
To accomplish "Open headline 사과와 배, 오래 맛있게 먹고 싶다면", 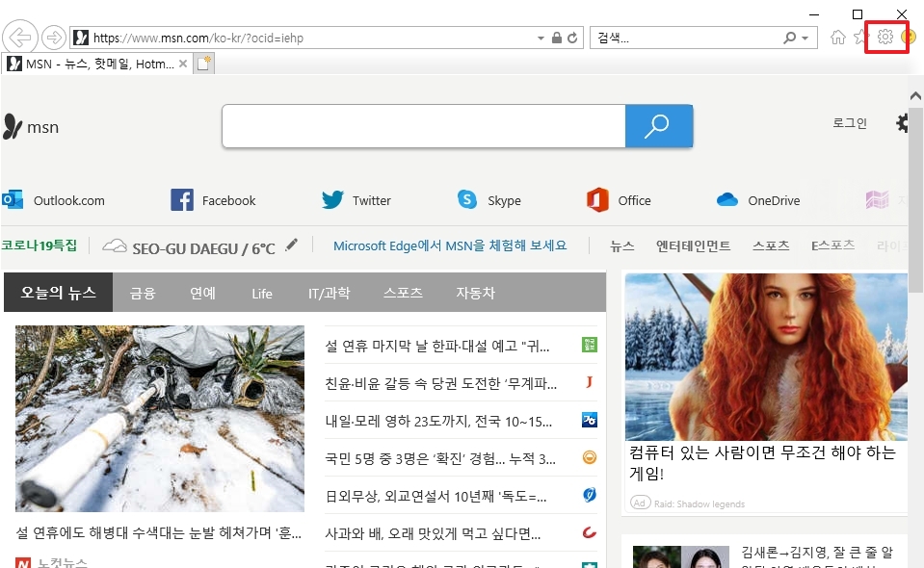I will click(433, 534).
